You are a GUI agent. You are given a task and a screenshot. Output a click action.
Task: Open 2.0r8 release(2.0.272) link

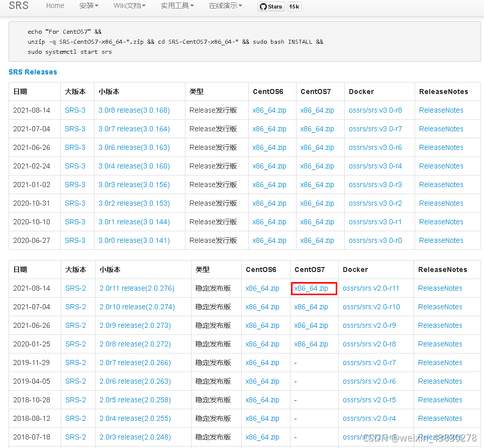[x=135, y=344]
